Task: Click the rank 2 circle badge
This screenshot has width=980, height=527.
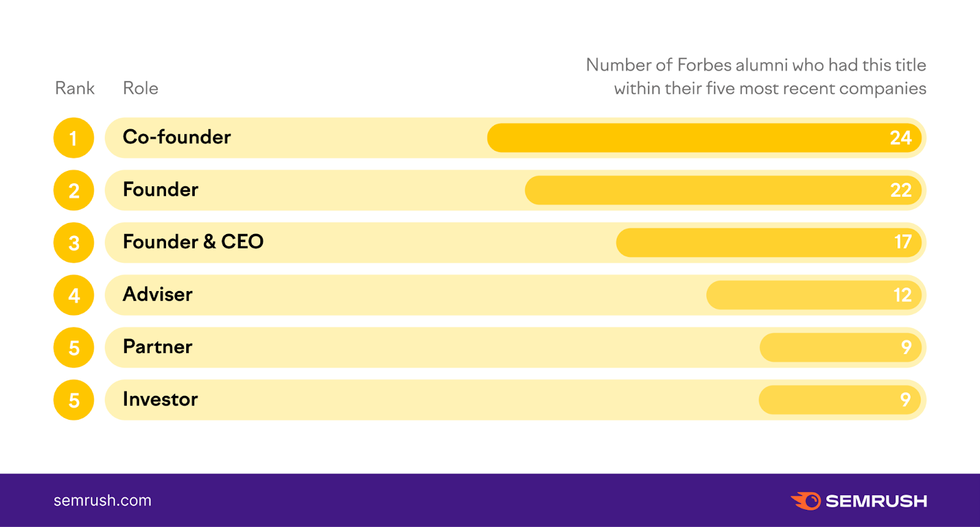Action: tap(73, 191)
